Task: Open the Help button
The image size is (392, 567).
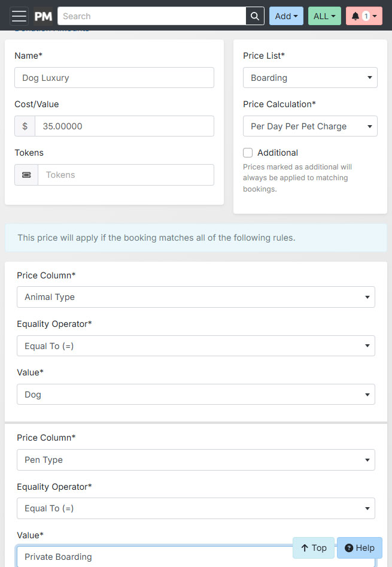Action: click(x=360, y=548)
